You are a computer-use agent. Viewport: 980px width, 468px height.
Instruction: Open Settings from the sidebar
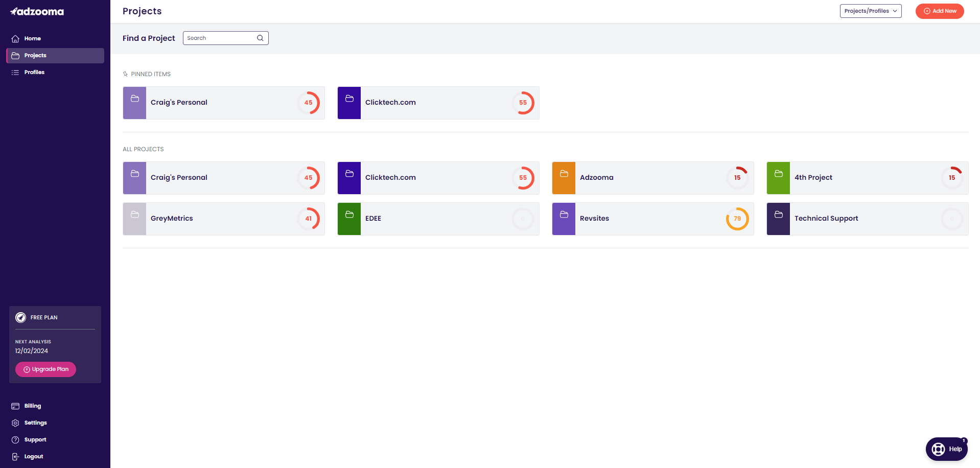pos(55,423)
